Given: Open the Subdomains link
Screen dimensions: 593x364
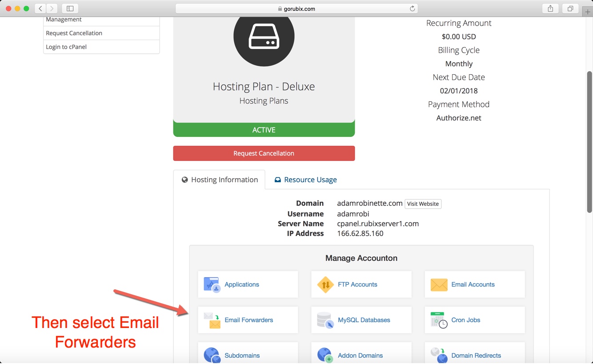Looking at the screenshot, I should pyautogui.click(x=242, y=356).
